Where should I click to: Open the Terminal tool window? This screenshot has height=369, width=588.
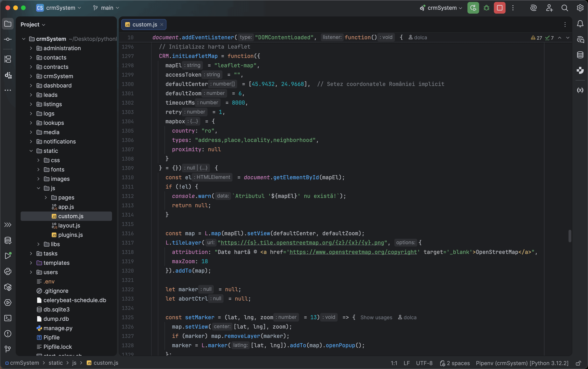pyautogui.click(x=8, y=318)
